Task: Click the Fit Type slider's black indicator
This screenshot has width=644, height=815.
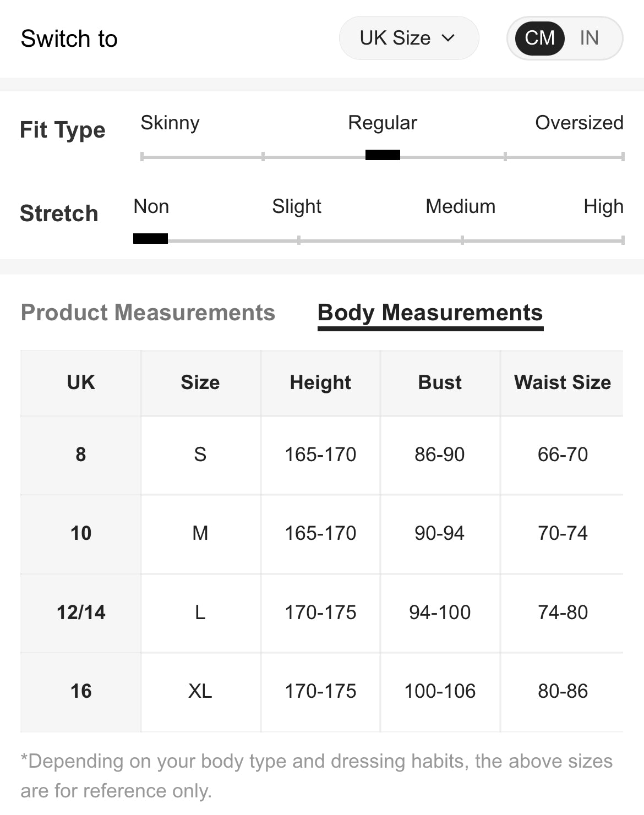Action: point(383,155)
